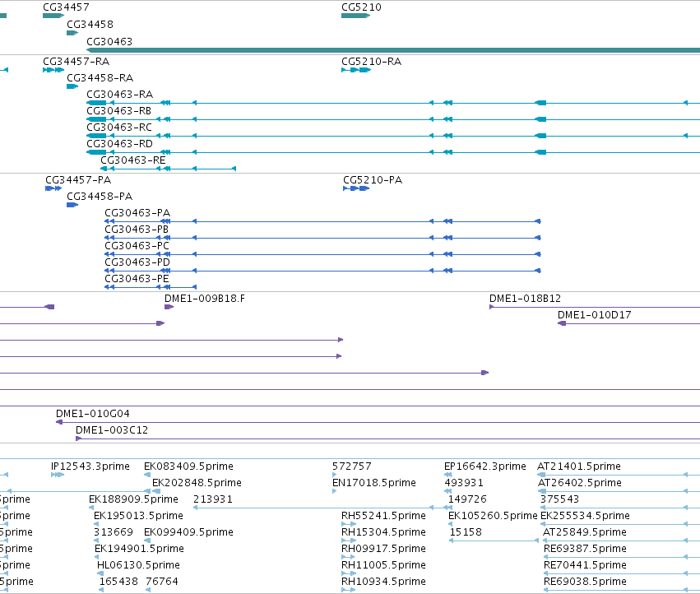Click the 313669 feature label
The image size is (700, 594).
114,532
